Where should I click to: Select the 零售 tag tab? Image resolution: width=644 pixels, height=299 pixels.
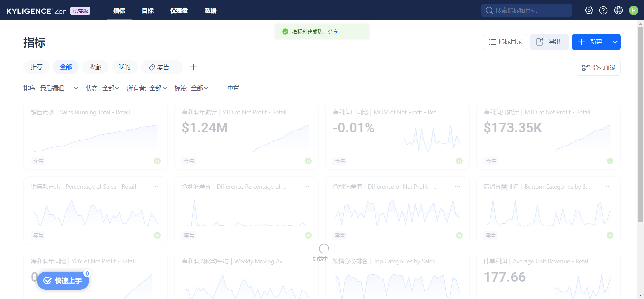click(162, 67)
